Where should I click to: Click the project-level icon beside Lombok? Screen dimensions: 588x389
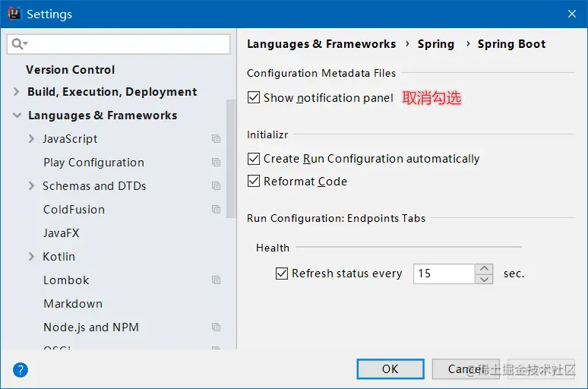click(x=216, y=280)
